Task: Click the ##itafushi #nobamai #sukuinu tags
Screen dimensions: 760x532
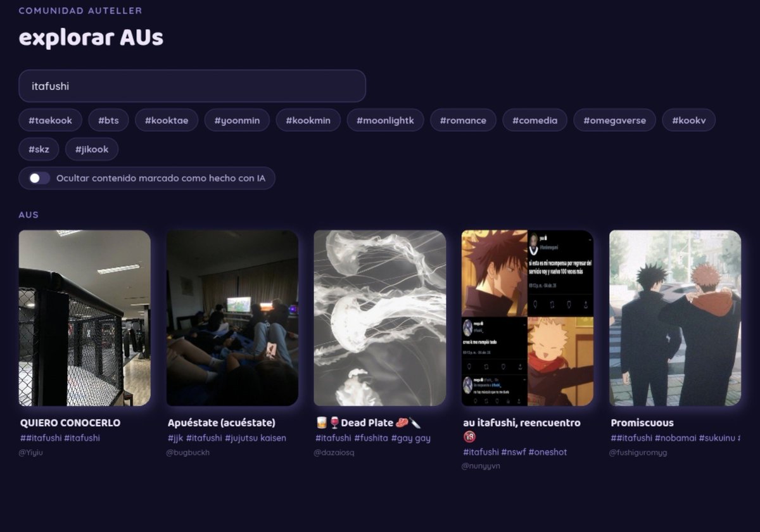Action: point(675,438)
